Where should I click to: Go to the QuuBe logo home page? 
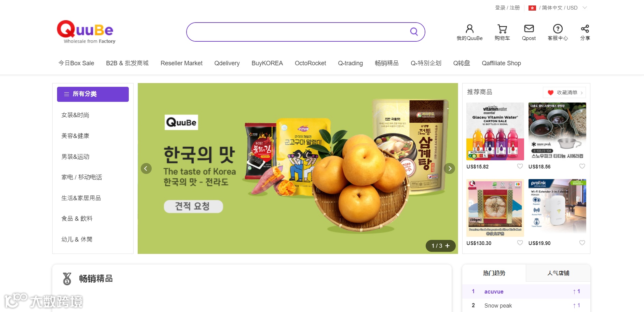86,32
